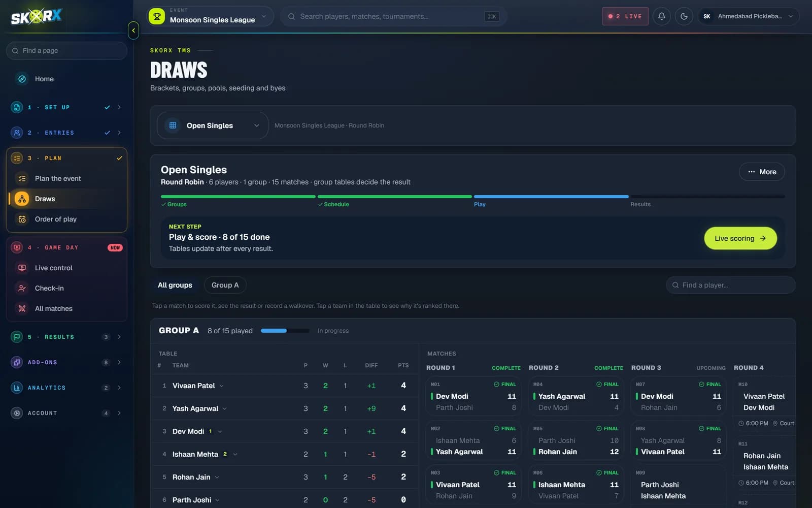Click the Game Day section icon

click(x=17, y=247)
